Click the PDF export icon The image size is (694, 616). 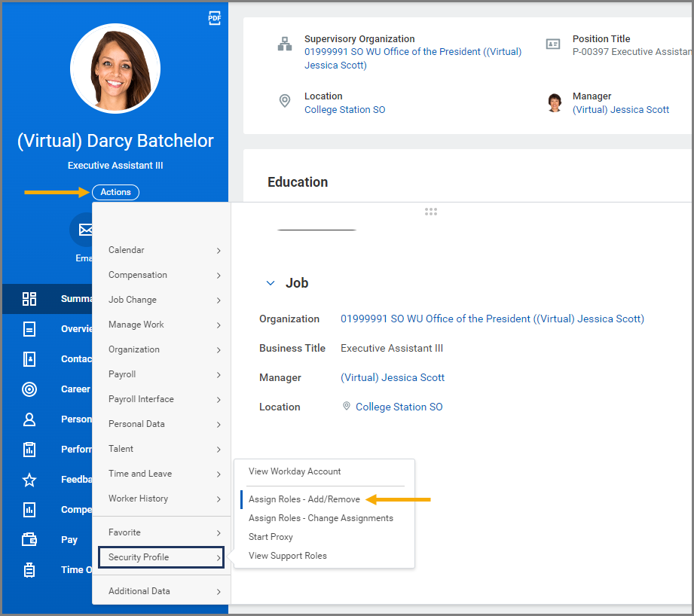pos(215,19)
